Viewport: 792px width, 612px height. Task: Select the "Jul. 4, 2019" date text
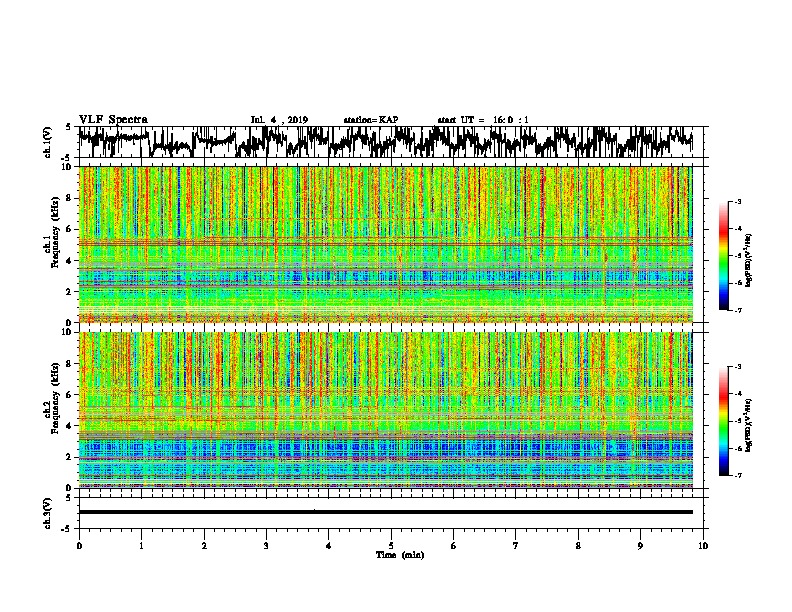279,120
